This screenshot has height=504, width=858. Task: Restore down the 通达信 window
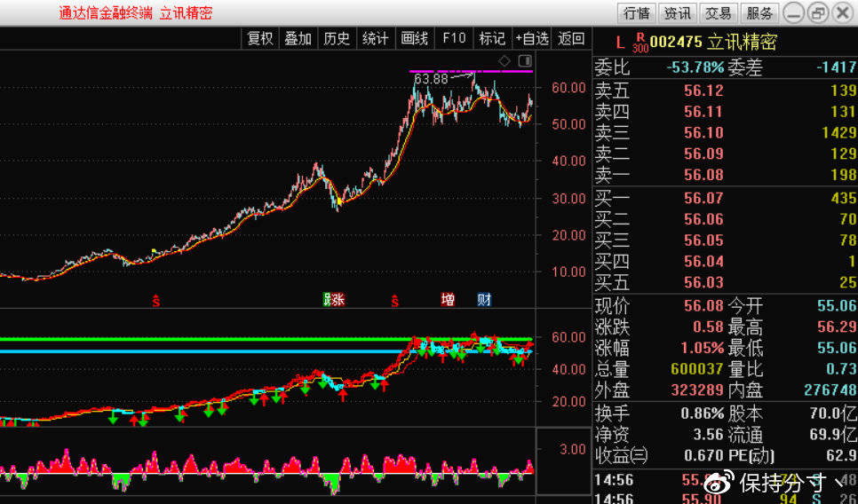click(x=819, y=13)
